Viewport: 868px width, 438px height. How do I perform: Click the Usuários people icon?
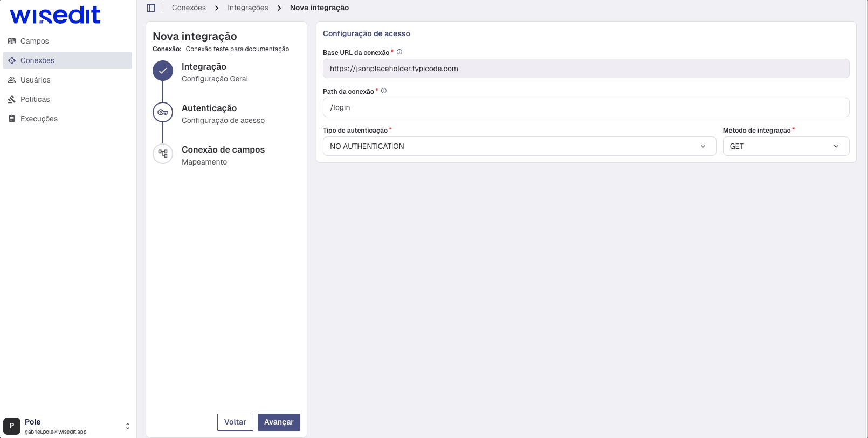coord(12,80)
